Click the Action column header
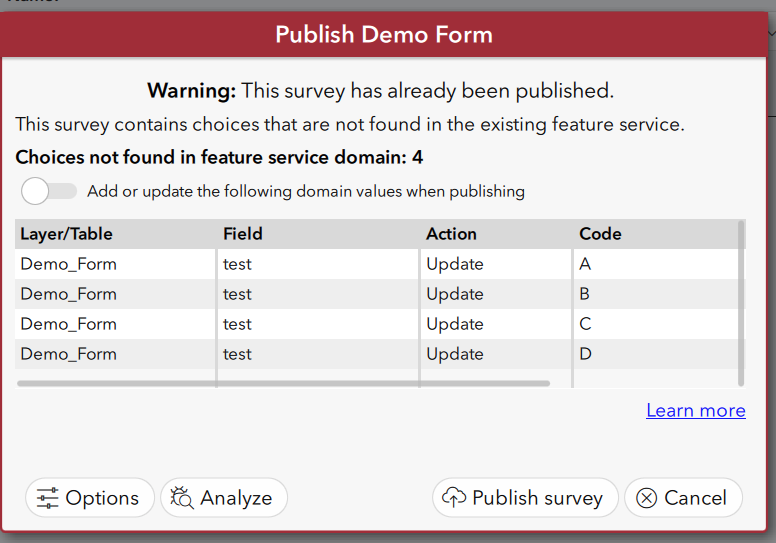This screenshot has width=776, height=543. pos(452,234)
